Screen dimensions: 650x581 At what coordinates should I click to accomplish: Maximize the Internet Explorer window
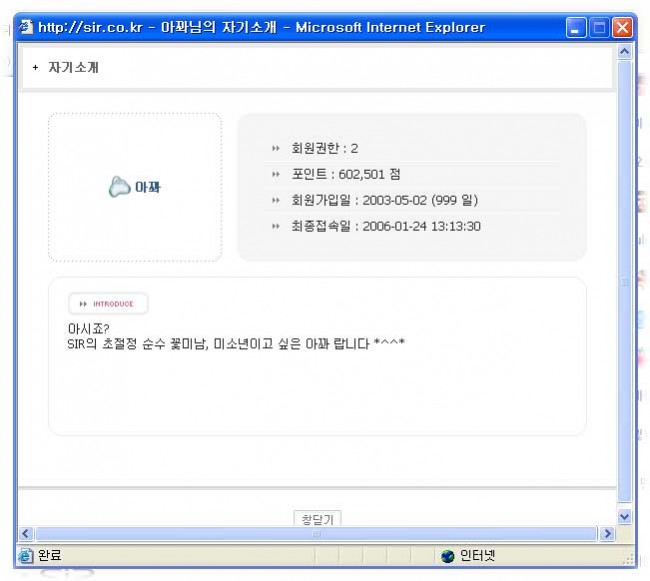599,28
